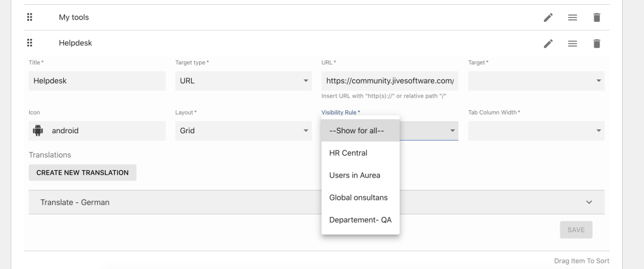This screenshot has height=269, width=644.
Task: Open the hamburger menu for Helpdesk row
Action: [572, 44]
